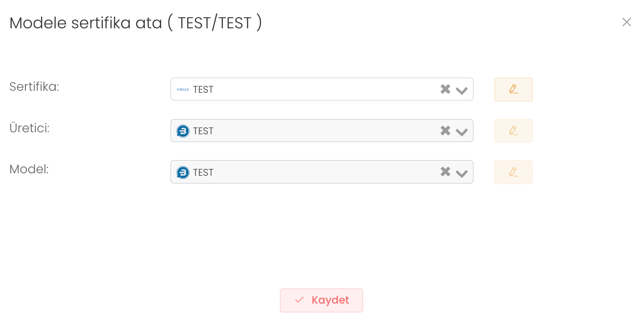This screenshot has width=644, height=328.
Task: Click the pencil edit button beside Model
Action: point(513,172)
